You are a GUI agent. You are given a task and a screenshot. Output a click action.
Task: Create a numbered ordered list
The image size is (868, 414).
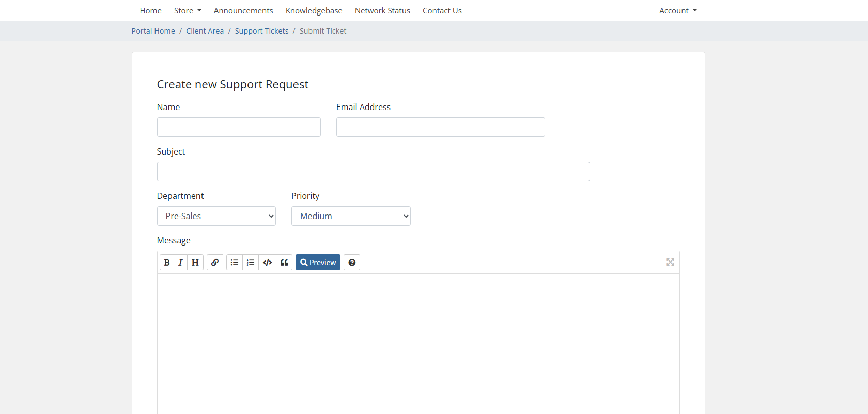(x=251, y=263)
